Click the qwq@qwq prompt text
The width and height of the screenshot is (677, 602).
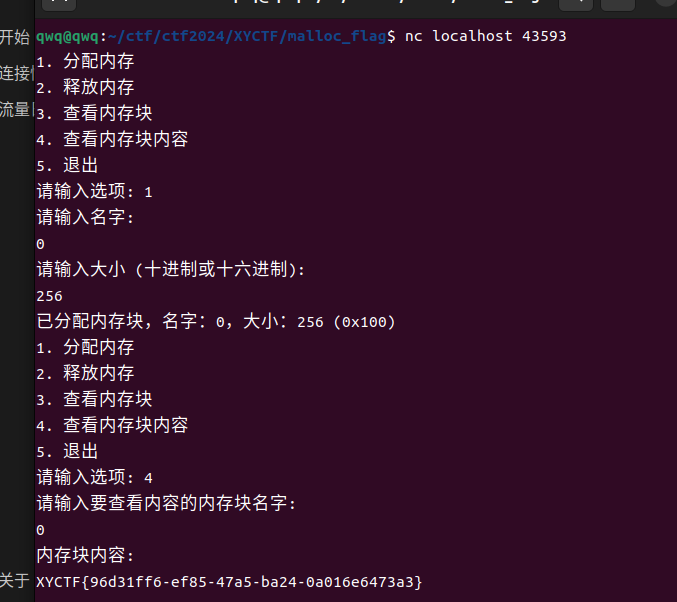(x=67, y=36)
